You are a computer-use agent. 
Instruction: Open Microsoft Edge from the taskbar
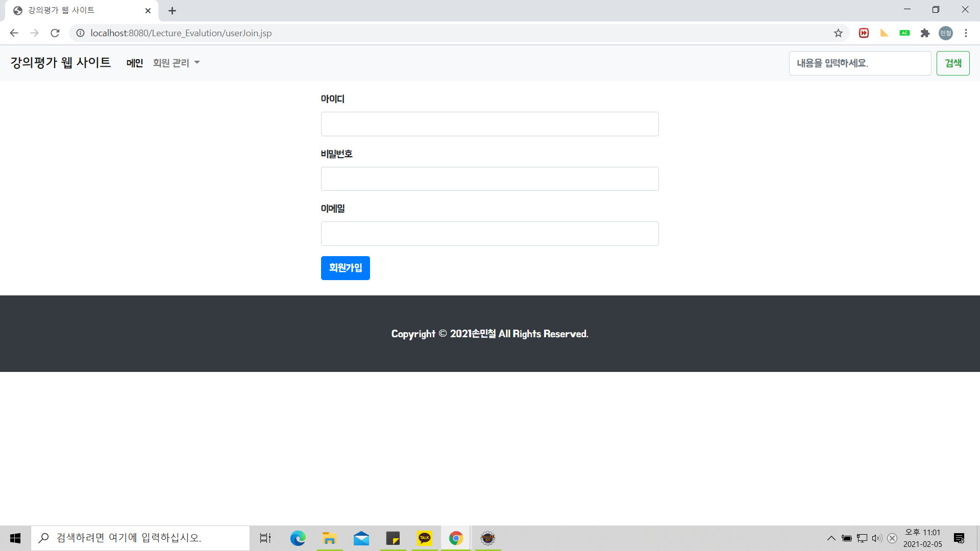pos(298,538)
